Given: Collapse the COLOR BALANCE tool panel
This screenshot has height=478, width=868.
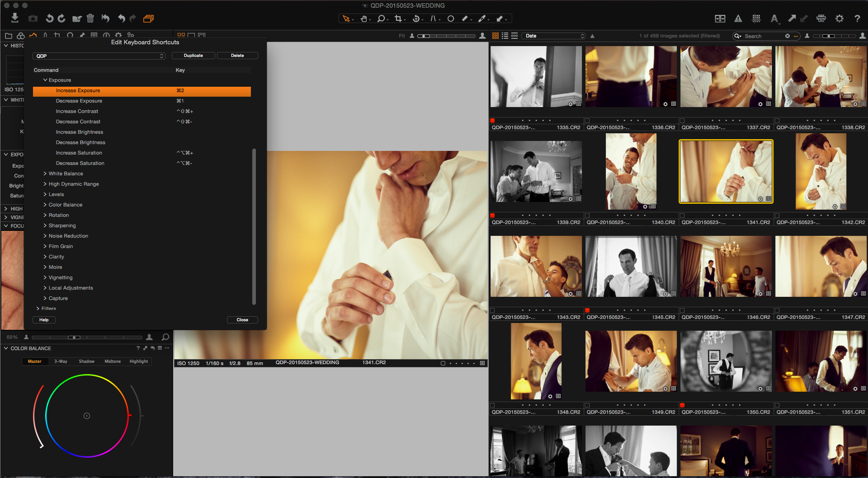Looking at the screenshot, I should pyautogui.click(x=6, y=348).
